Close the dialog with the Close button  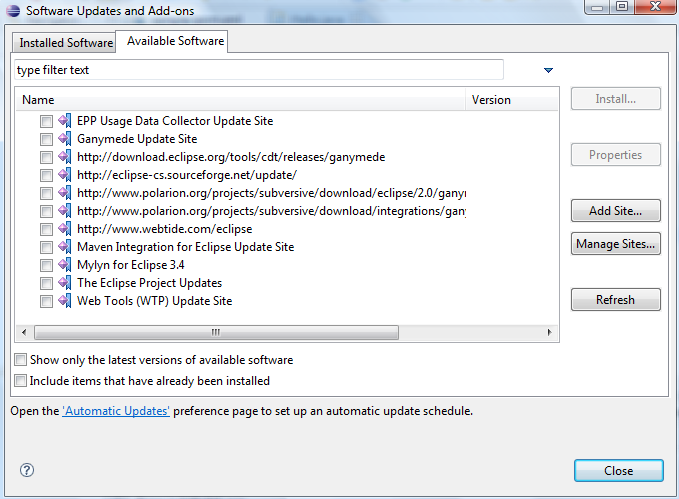(618, 470)
